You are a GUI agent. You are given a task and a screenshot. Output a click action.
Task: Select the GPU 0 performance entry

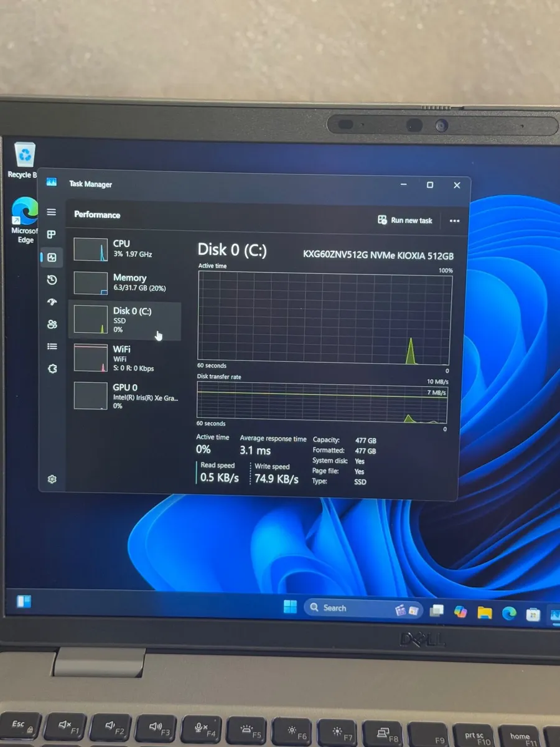coord(126,396)
